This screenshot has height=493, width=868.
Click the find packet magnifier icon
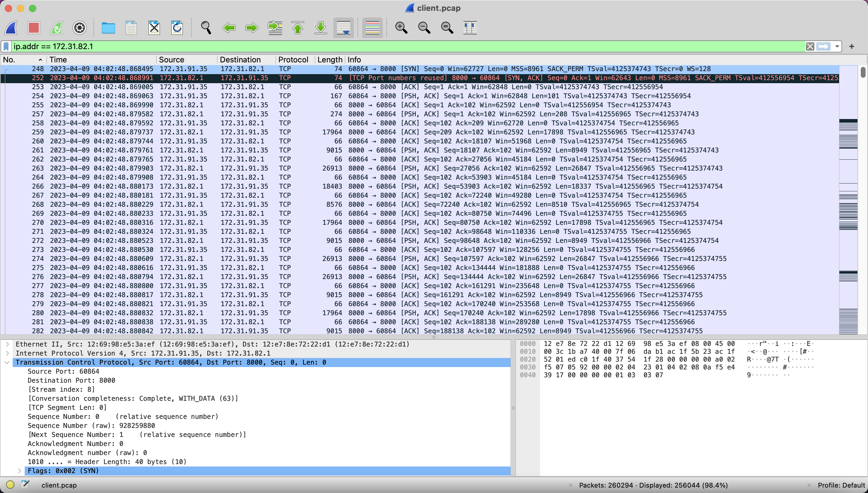[206, 28]
